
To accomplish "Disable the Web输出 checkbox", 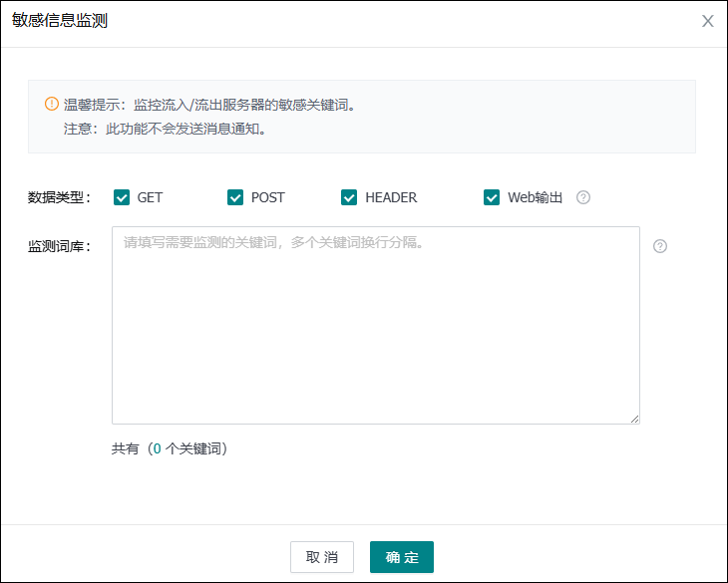I will coord(492,197).
